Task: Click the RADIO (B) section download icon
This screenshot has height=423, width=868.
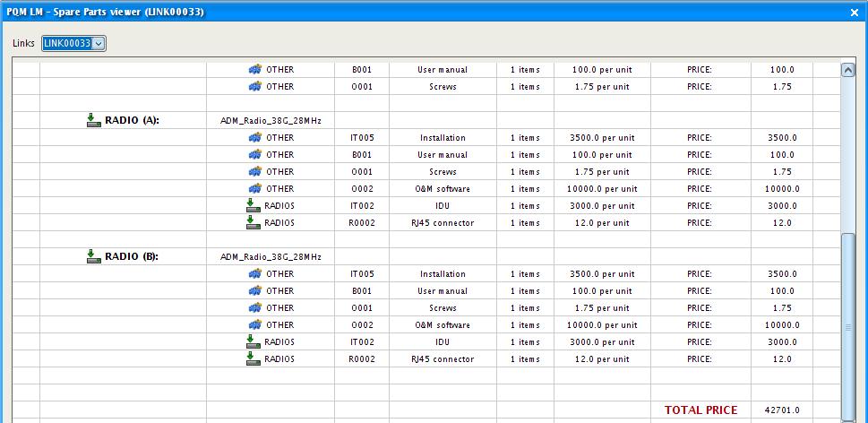Action: pos(93,256)
